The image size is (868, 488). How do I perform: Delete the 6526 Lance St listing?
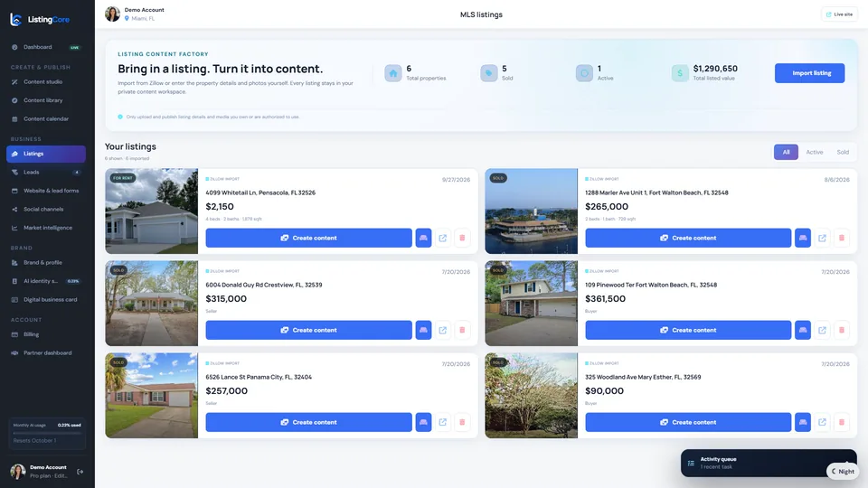point(462,422)
